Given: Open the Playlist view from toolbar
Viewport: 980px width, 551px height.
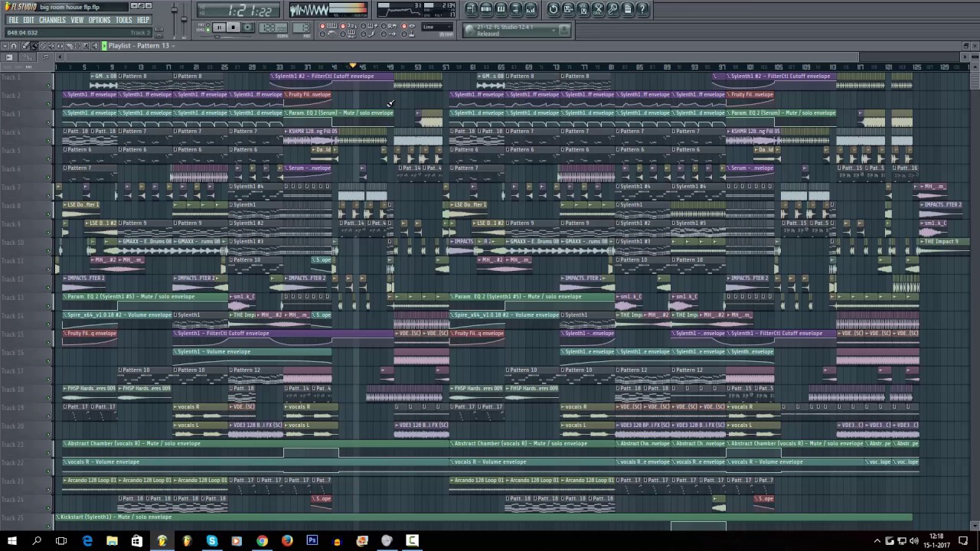Looking at the screenshot, I should [x=471, y=9].
